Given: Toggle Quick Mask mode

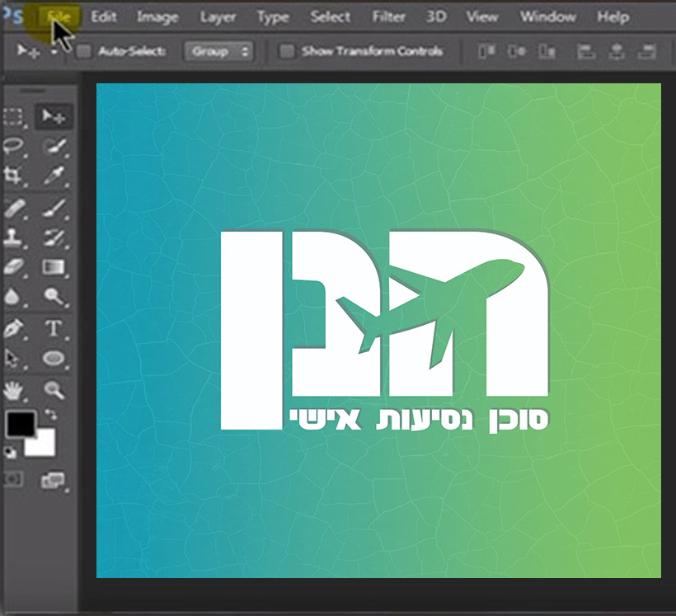Looking at the screenshot, I should (14, 479).
